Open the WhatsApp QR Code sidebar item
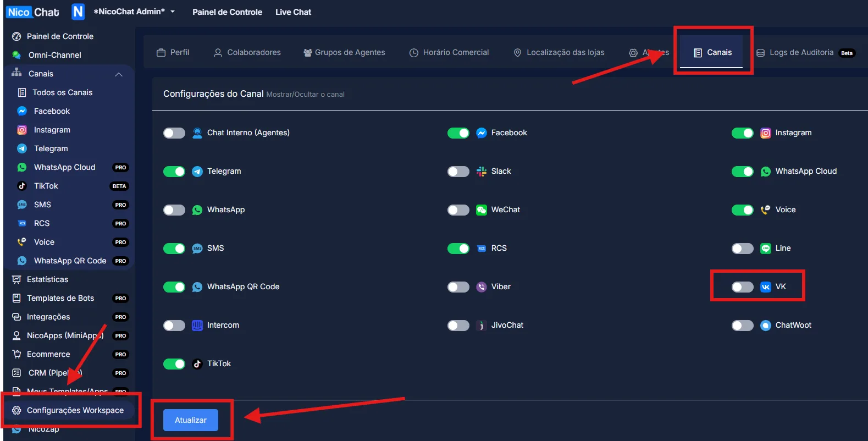 pos(70,261)
